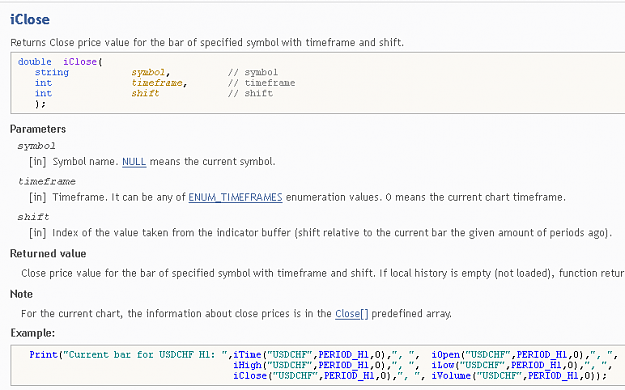Click the iVolume call in the example code
The height and width of the screenshot is (390, 625).
tap(451, 376)
